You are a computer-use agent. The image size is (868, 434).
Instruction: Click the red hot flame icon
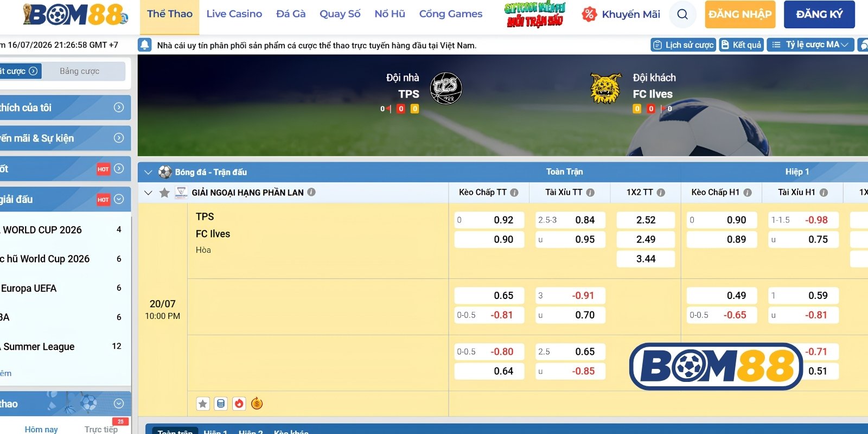[x=239, y=404]
